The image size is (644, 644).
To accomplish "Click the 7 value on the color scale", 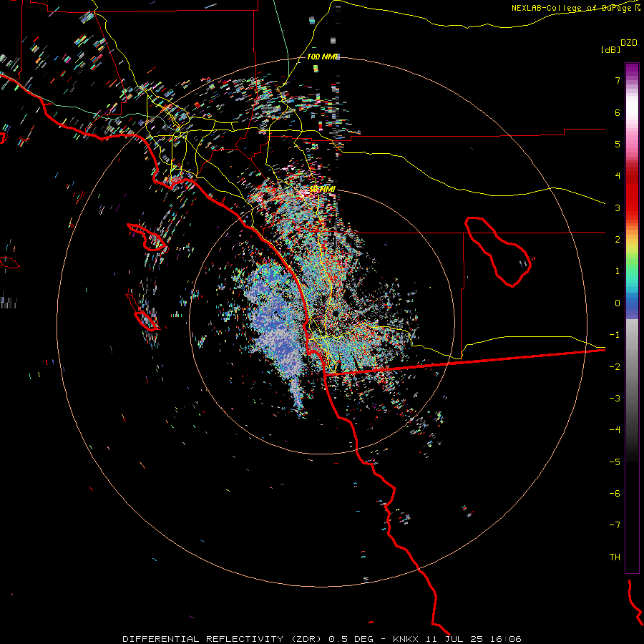I will pos(618,80).
